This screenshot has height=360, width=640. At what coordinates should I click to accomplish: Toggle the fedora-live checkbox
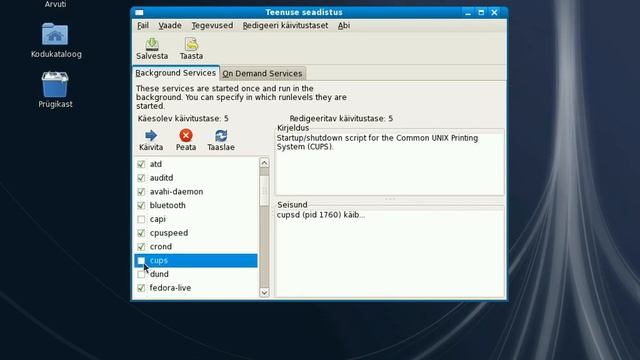pos(141,288)
